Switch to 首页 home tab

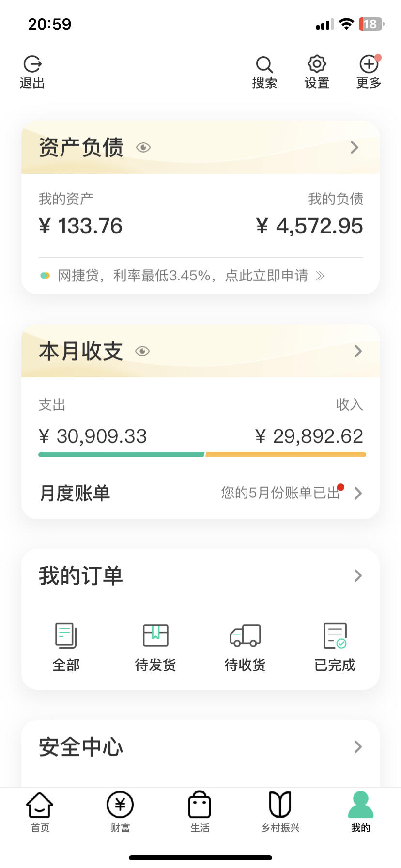click(x=40, y=812)
